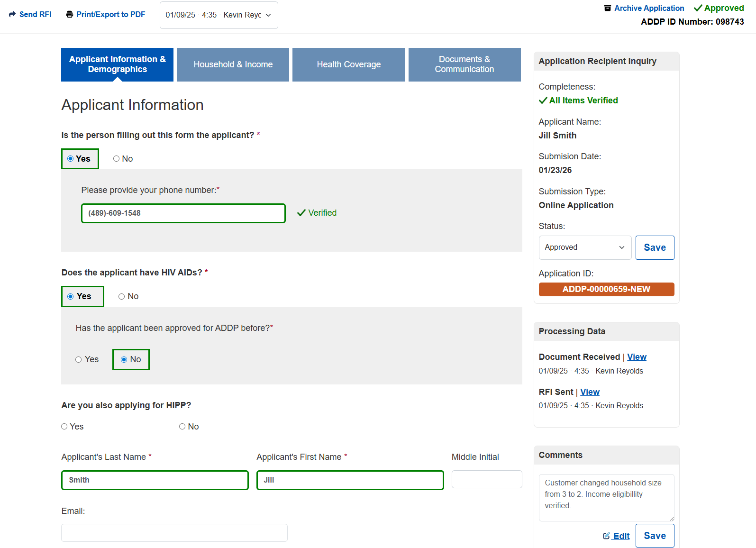Click the Edit pencil icon in Comments

coord(606,536)
